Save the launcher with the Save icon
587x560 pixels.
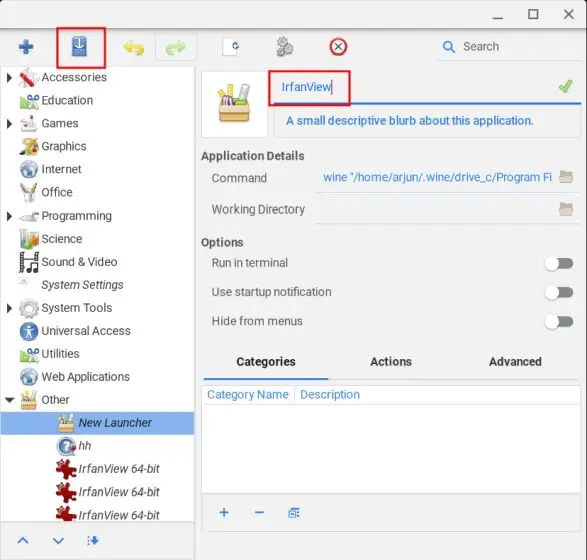(79, 47)
